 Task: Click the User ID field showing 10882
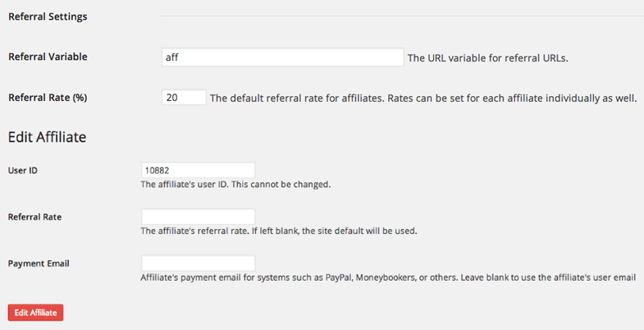tap(198, 170)
